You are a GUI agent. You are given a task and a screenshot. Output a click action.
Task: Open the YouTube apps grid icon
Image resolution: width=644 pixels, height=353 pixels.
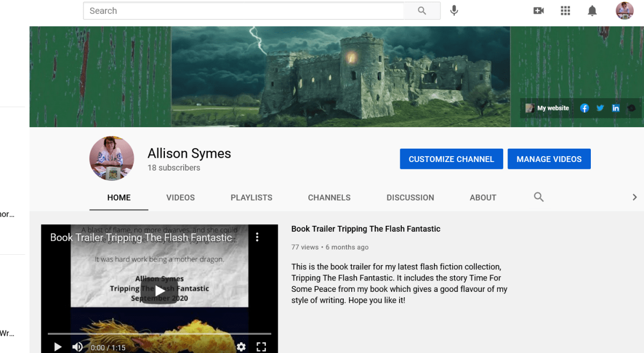[565, 11]
